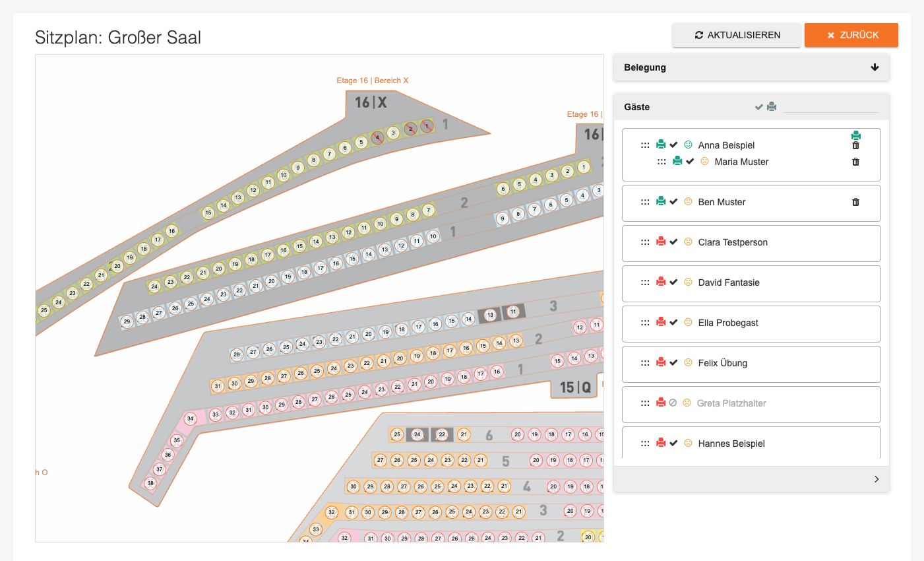Viewport: 924px width, 561px height.
Task: Click the guest name Ella Probegast
Action: [x=728, y=323]
